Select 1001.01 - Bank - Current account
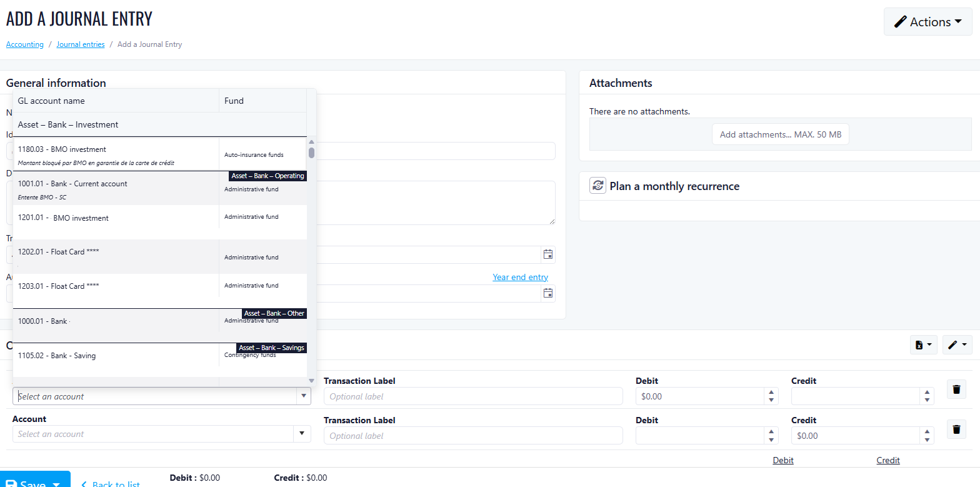Image resolution: width=980 pixels, height=487 pixels. [159, 189]
